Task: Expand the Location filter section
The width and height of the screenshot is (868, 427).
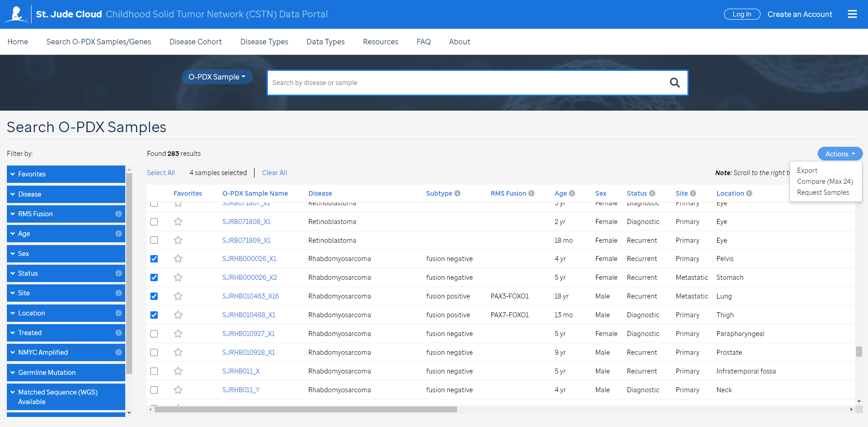Action: point(66,313)
